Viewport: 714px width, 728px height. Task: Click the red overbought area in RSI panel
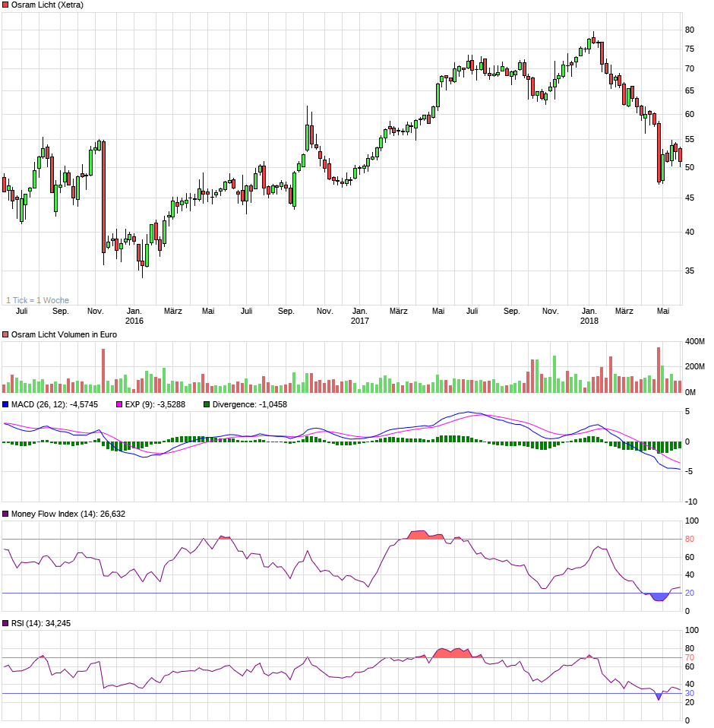[x=457, y=654]
